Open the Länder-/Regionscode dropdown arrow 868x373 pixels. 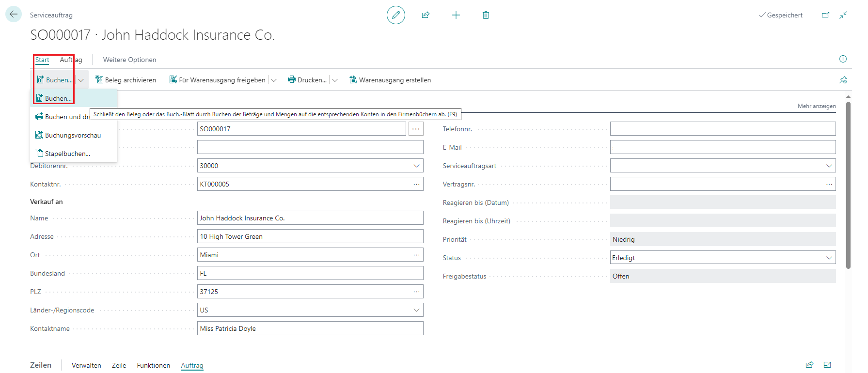click(416, 310)
